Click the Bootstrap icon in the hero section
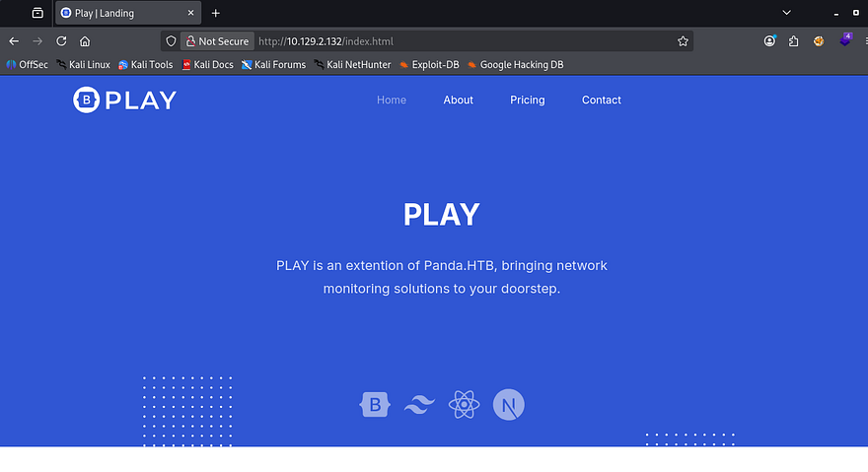Viewport: 868px width, 472px height. (375, 405)
